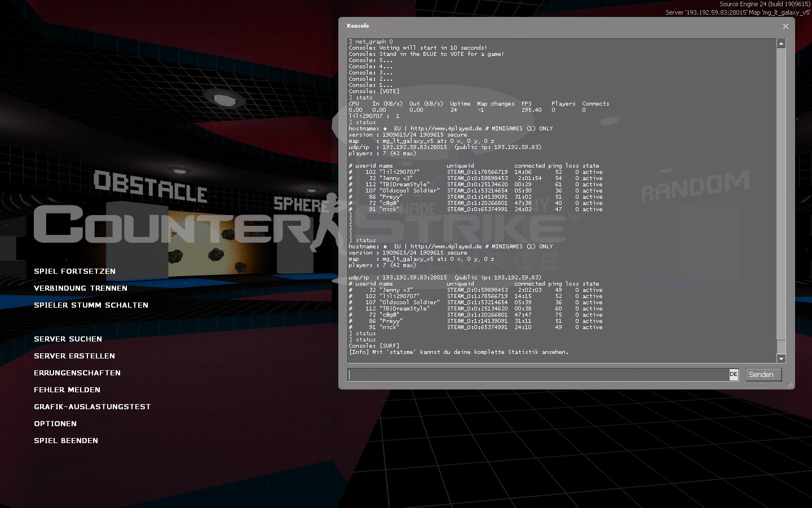Open Errungenschaften
The height and width of the screenshot is (508, 812).
coord(77,373)
